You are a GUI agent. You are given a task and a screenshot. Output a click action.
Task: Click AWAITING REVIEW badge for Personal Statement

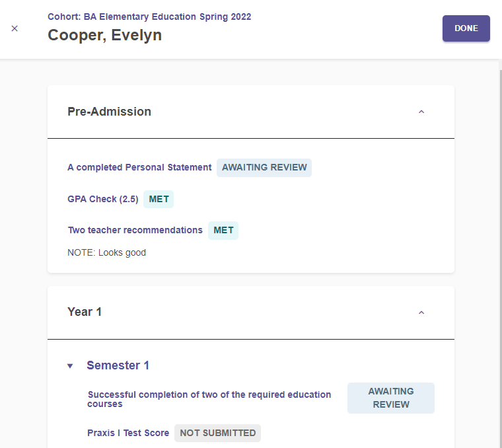click(264, 167)
